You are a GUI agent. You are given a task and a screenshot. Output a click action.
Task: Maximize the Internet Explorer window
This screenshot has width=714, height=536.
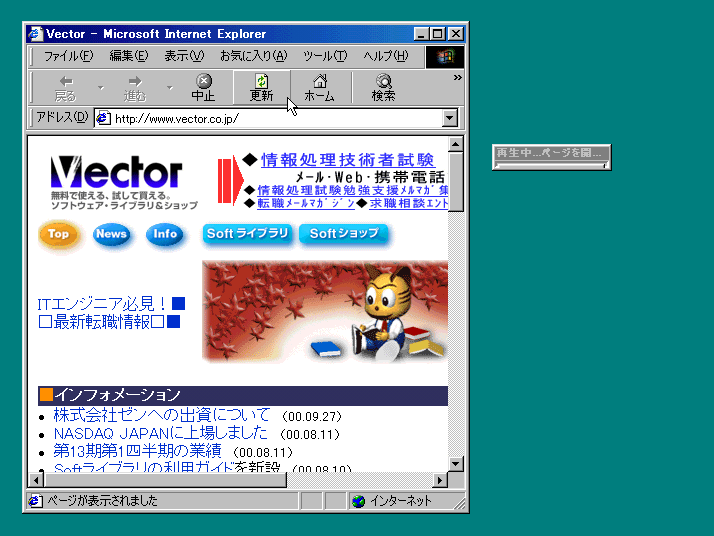point(437,34)
